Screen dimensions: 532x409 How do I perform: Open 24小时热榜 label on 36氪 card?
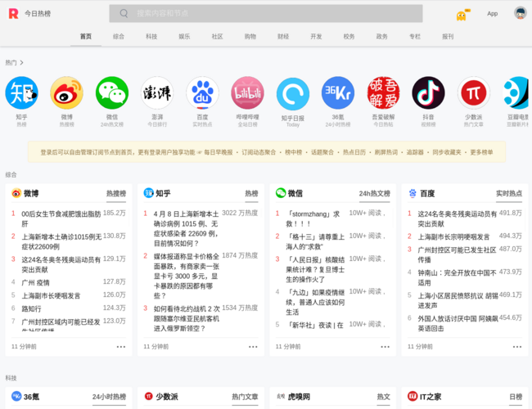point(109,397)
